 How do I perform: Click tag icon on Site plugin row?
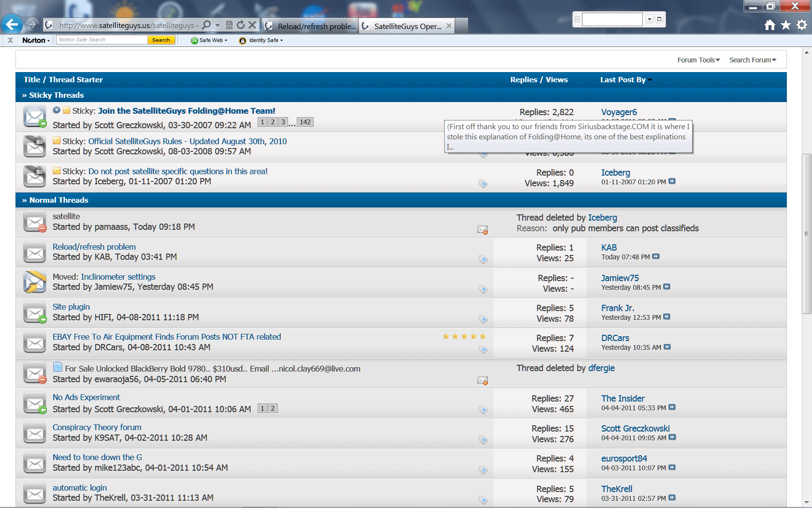pos(483,319)
